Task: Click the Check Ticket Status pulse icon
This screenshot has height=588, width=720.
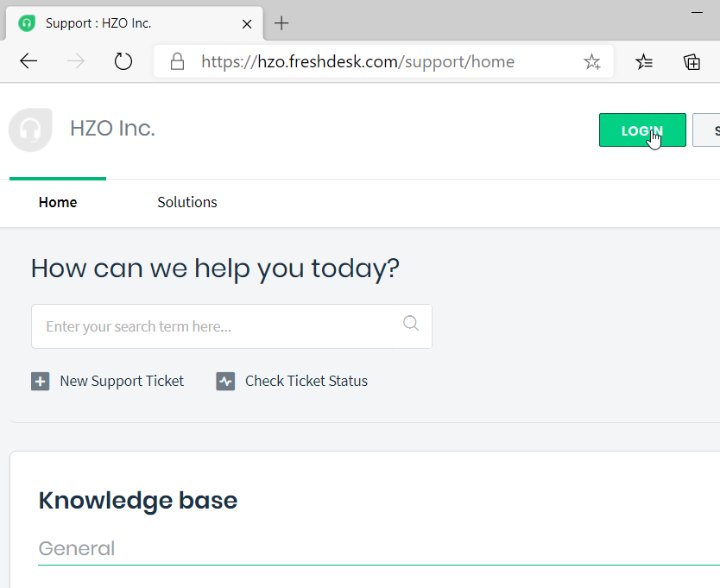Action: (225, 382)
